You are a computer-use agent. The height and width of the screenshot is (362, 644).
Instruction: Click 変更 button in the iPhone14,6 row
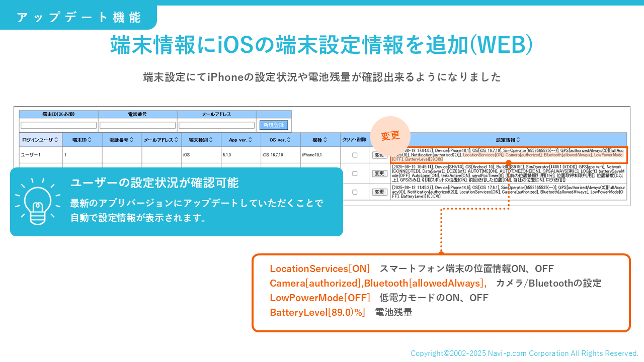379,192
